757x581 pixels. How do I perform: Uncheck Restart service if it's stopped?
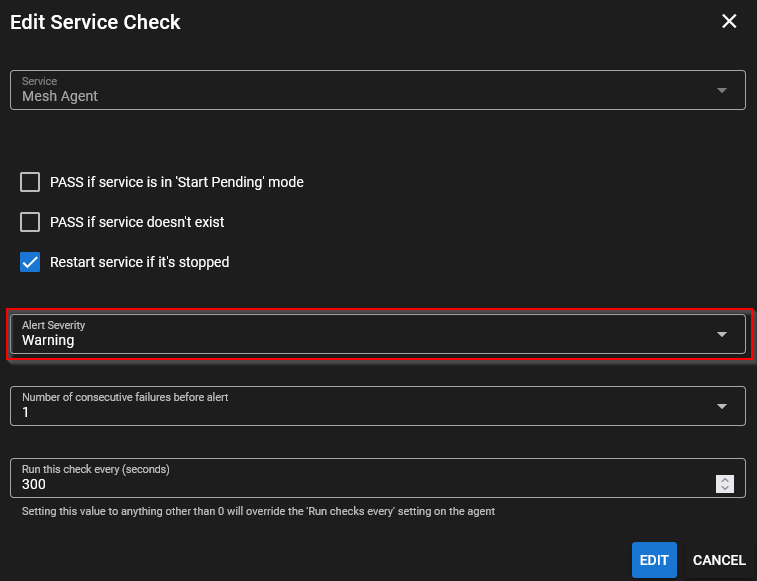[x=31, y=262]
